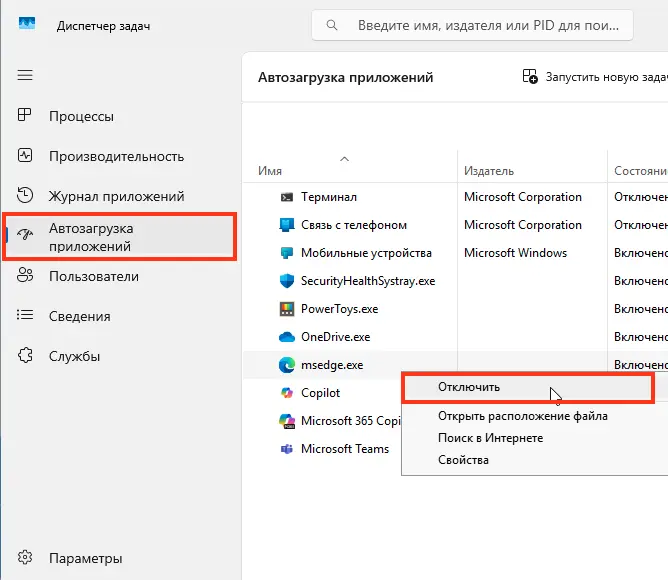Screen dimensions: 668x580
Task: Select msedge.exe entry
Action: coord(332,365)
